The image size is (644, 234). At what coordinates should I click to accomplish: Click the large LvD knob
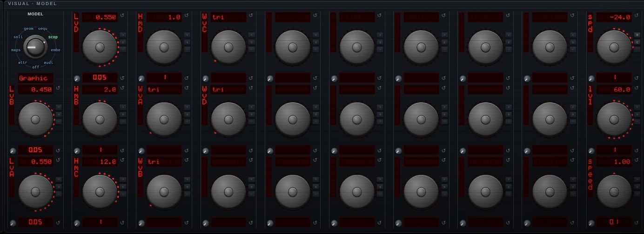click(x=100, y=47)
